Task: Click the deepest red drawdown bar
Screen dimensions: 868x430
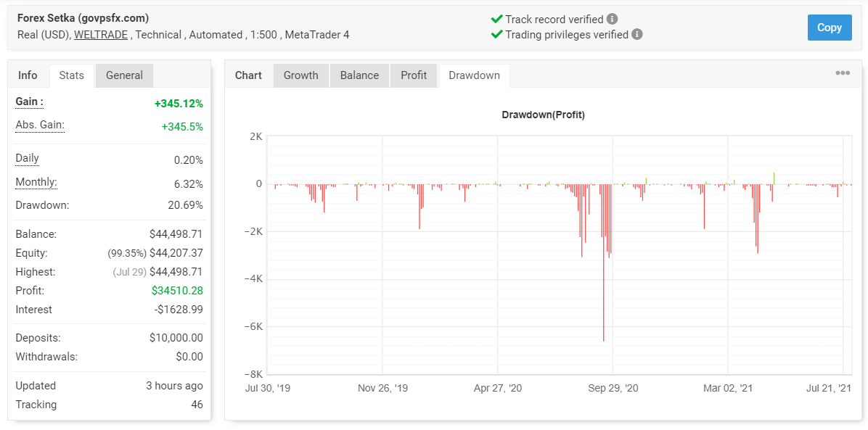Action: coord(603,263)
